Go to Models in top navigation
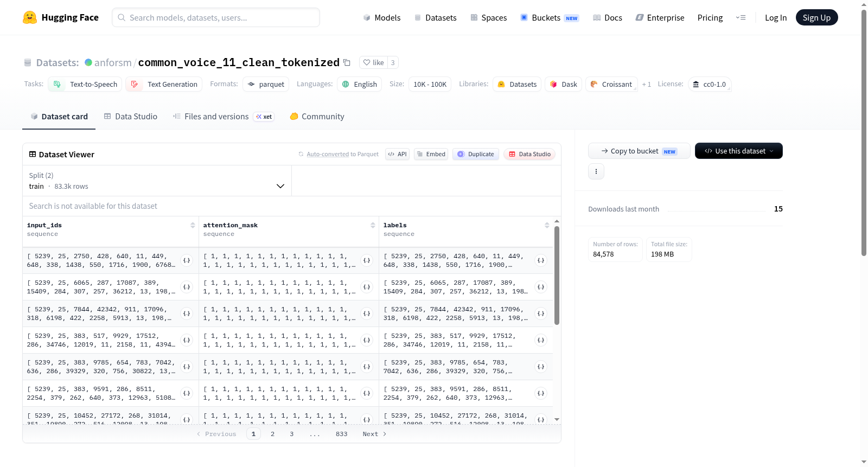The height and width of the screenshot is (467, 868). pyautogui.click(x=382, y=17)
